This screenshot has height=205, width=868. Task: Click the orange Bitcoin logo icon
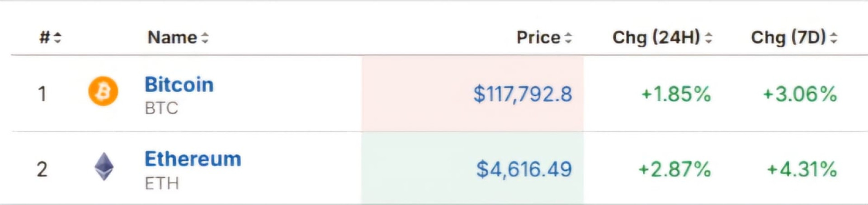[x=103, y=91]
